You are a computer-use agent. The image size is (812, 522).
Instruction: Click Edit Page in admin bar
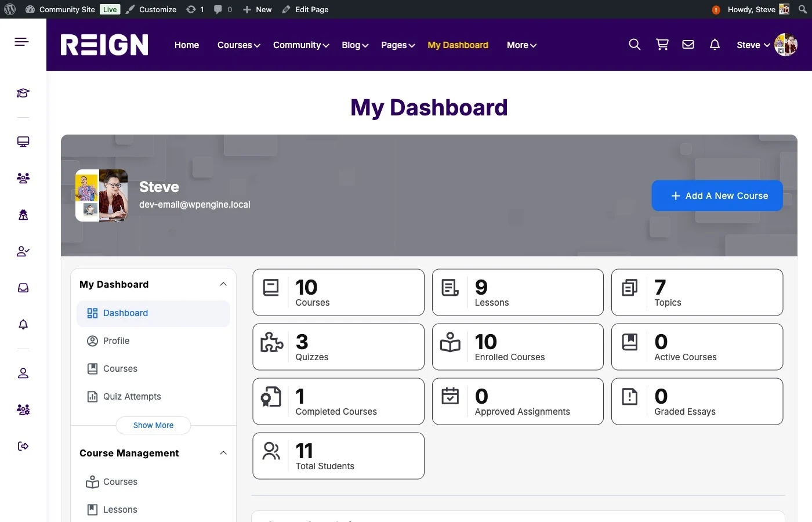(305, 9)
